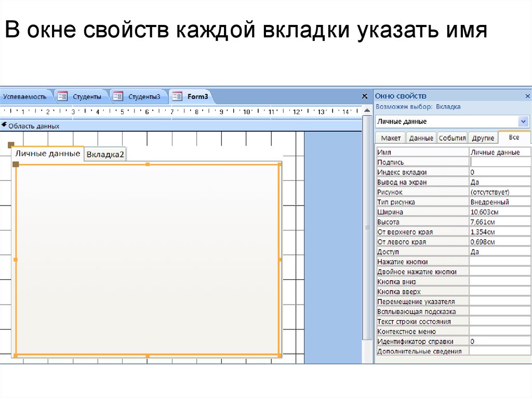
Task: Click the empty Подпись property field
Action: (x=500, y=162)
